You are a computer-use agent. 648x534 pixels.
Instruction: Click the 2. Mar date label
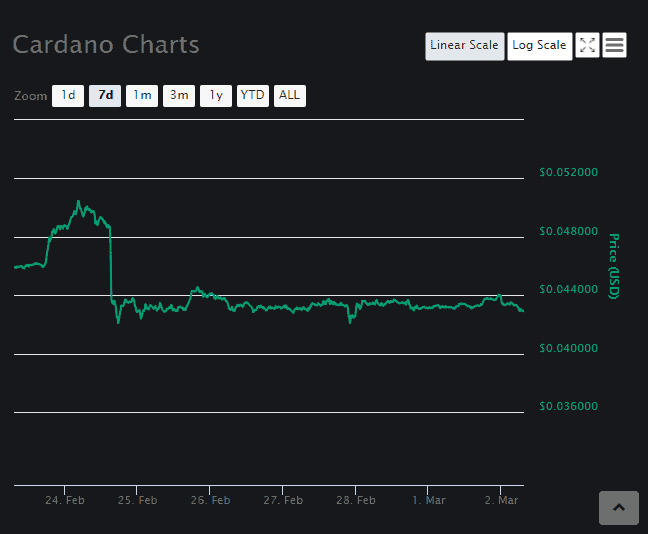(501, 500)
